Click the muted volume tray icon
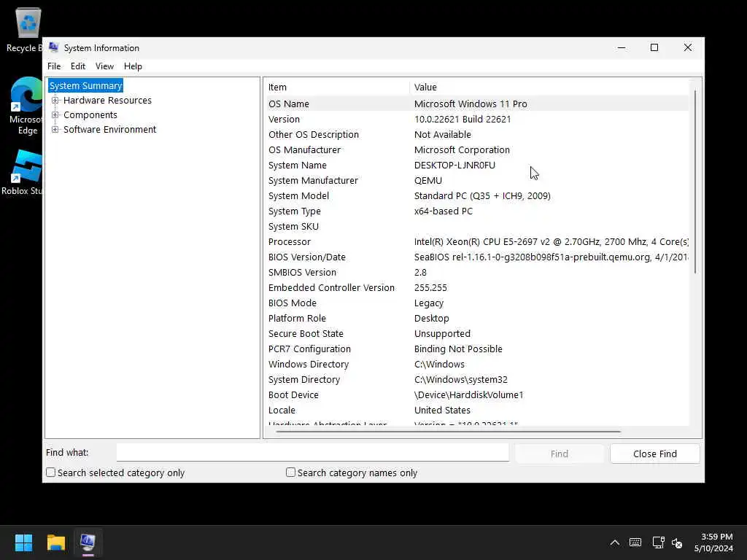This screenshot has width=747, height=560. click(x=677, y=542)
